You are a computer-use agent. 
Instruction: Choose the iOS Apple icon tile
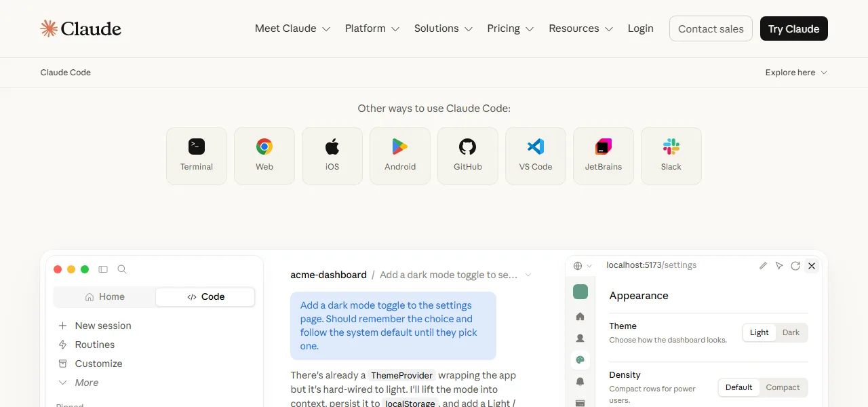[332, 156]
